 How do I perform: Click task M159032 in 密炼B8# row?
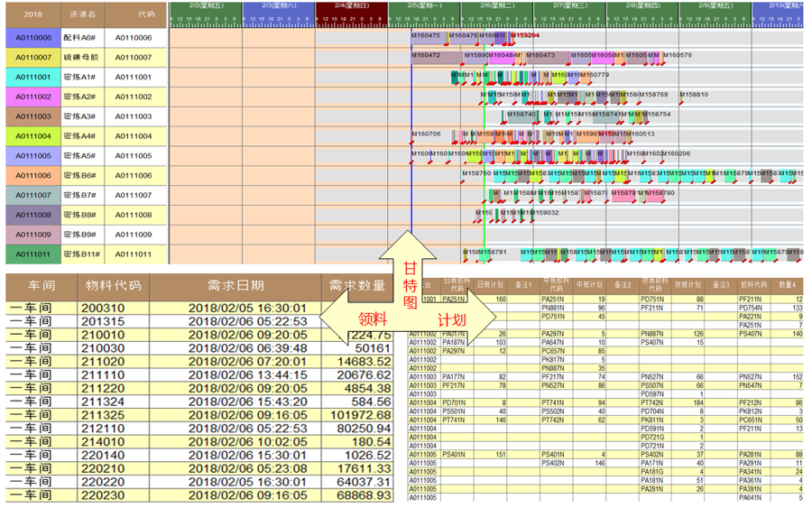544,213
